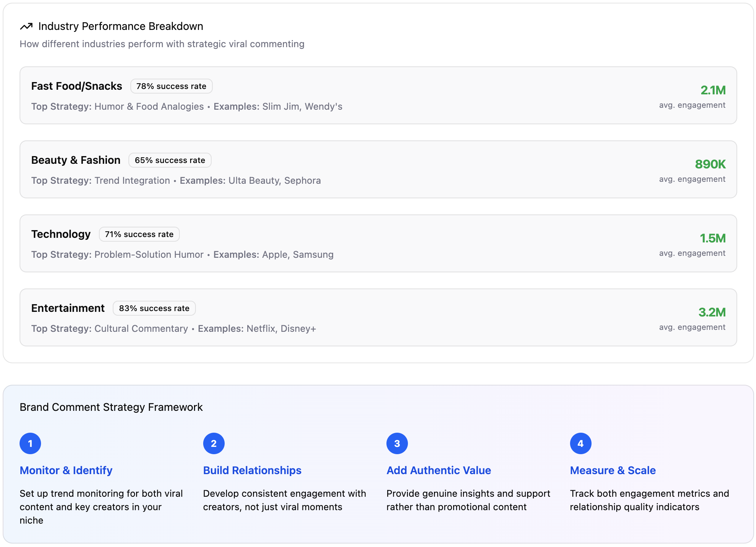The width and height of the screenshot is (756, 547).
Task: Select the Measure & Scale heading
Action: (613, 470)
